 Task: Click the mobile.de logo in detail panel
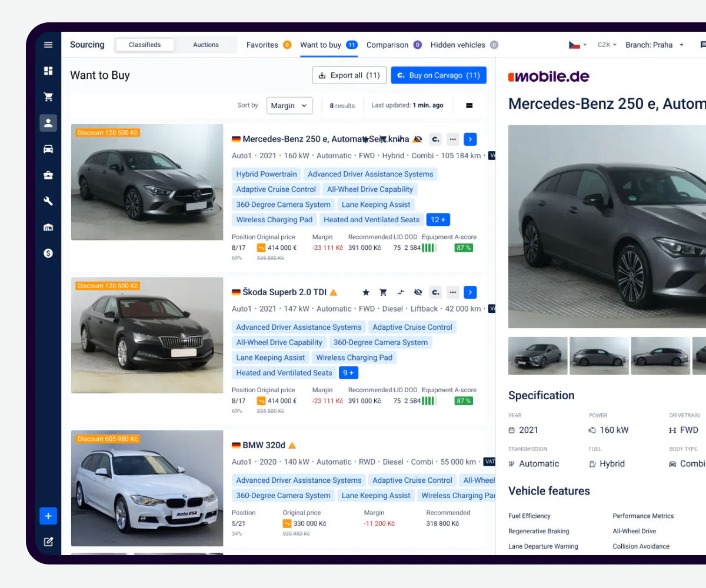coord(548,76)
